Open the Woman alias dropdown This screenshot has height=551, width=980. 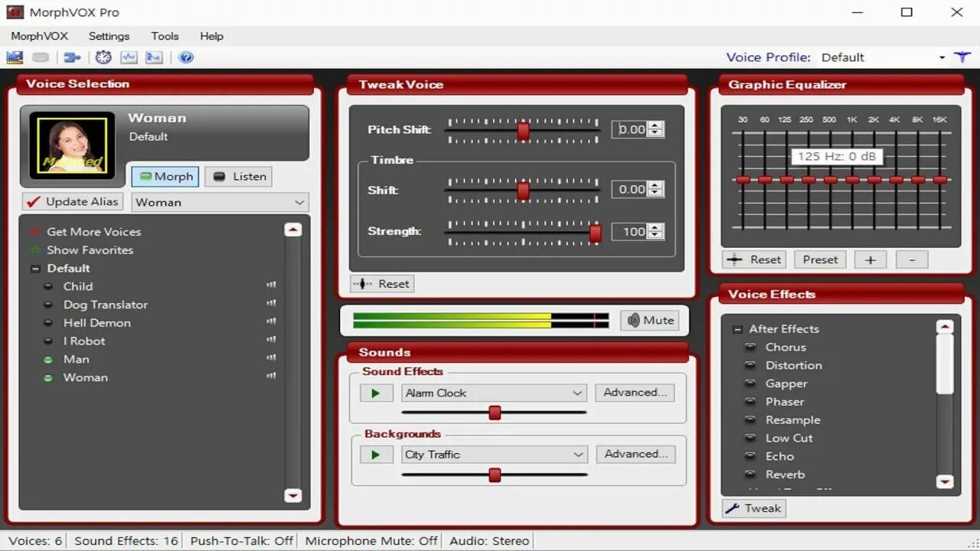pyautogui.click(x=220, y=202)
